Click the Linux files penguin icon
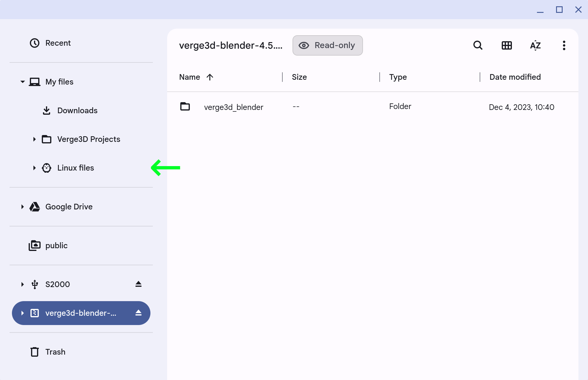 coord(47,168)
